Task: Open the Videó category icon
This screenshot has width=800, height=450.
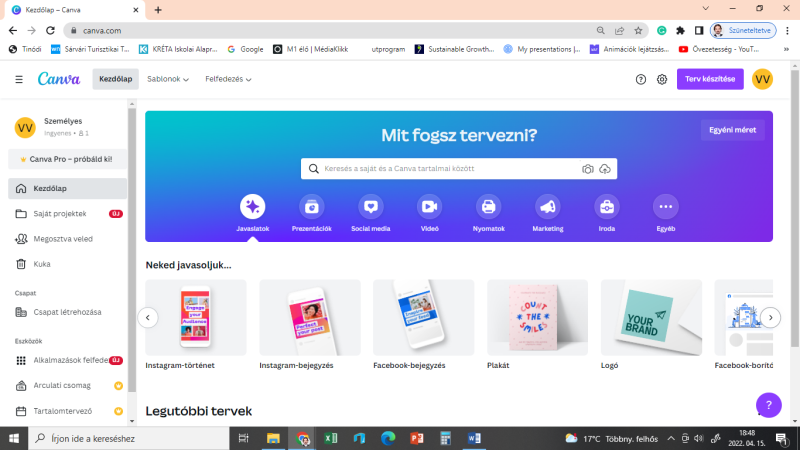Action: 429,206
